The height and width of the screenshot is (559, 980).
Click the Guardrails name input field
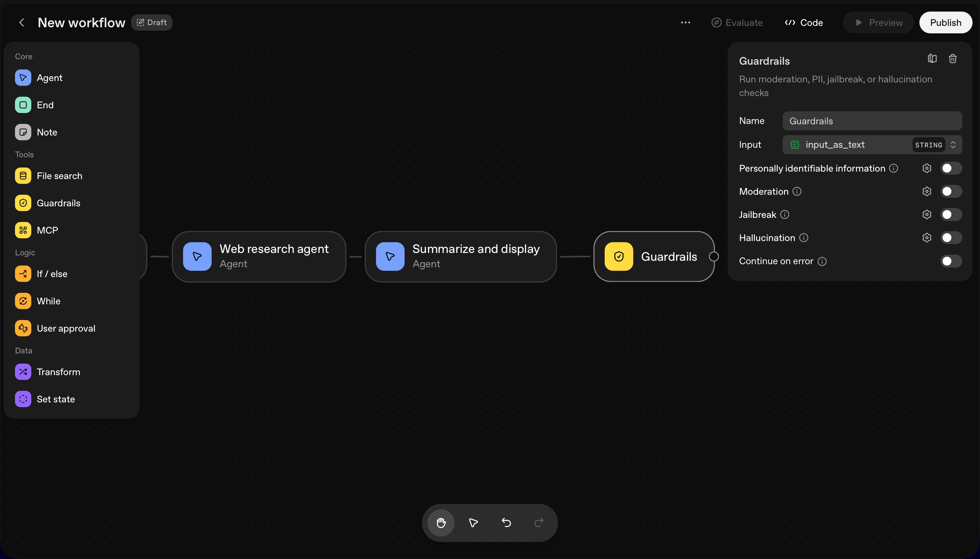(x=872, y=121)
